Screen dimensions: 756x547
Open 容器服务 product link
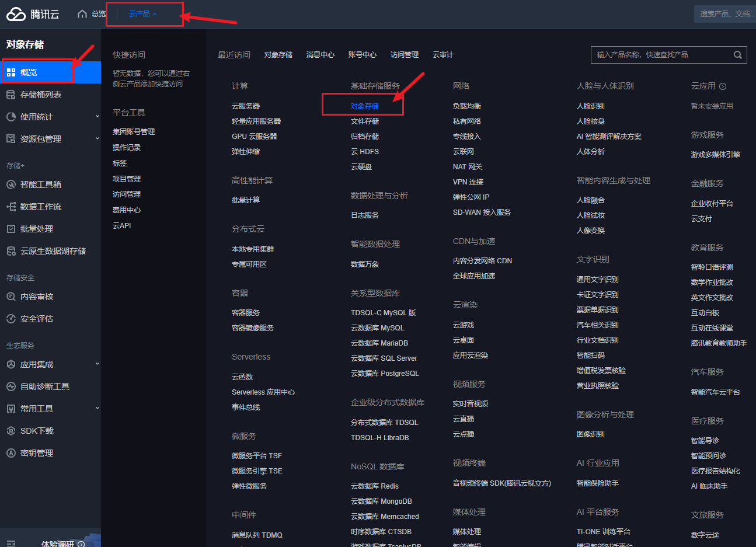[246, 313]
